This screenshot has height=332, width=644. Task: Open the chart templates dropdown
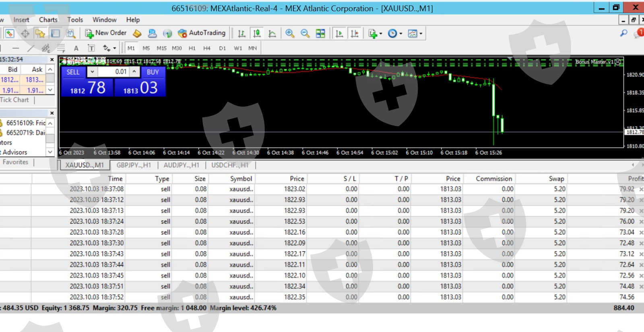click(x=415, y=33)
